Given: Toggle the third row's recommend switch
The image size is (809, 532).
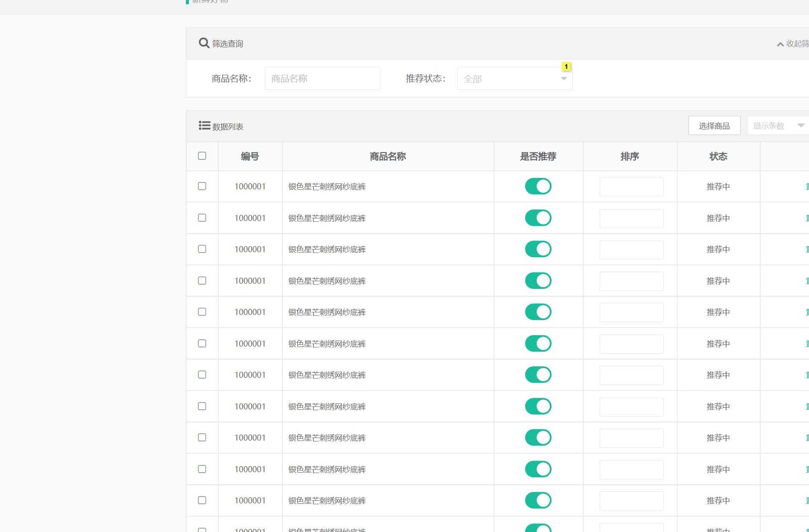Looking at the screenshot, I should click(538, 249).
